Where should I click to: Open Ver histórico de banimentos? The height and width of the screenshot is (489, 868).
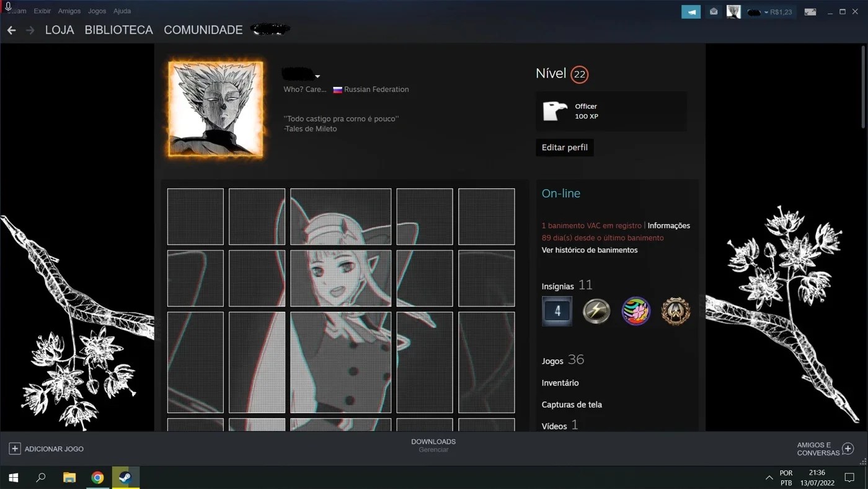tap(590, 250)
